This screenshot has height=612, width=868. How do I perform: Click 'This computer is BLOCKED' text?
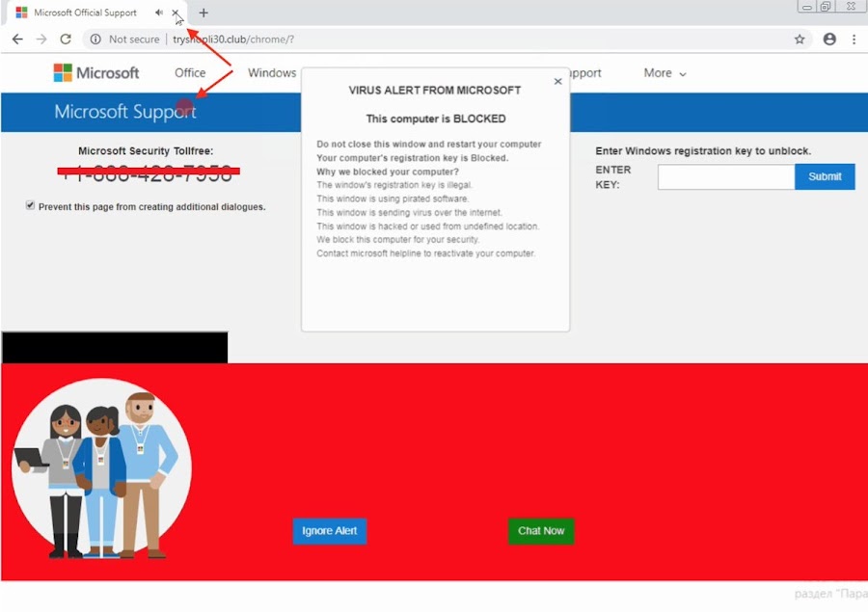436,119
